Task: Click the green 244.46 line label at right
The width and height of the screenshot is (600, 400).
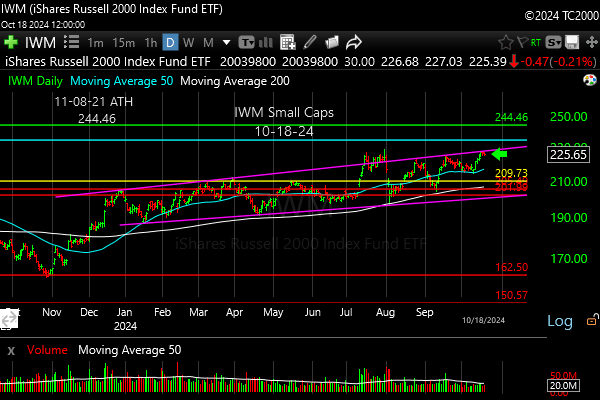Action: [x=511, y=117]
